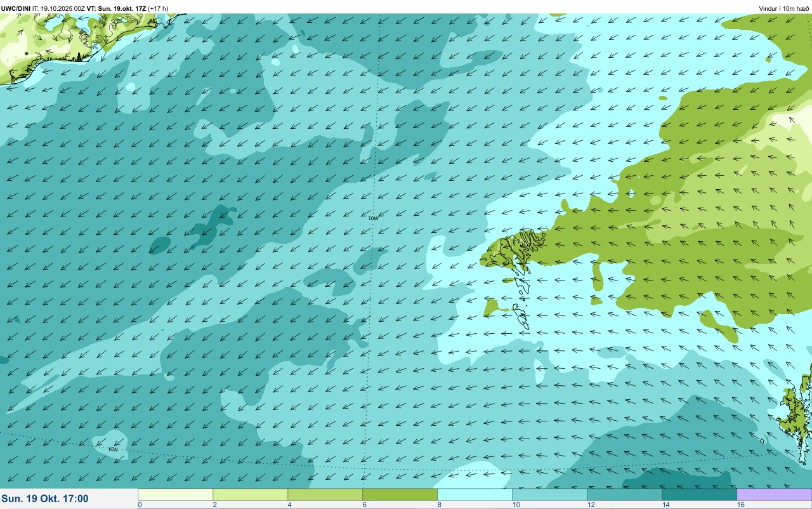Click the 'UWC/DINI' model label
Viewport: 812px width, 509px height.
[x=16, y=8]
